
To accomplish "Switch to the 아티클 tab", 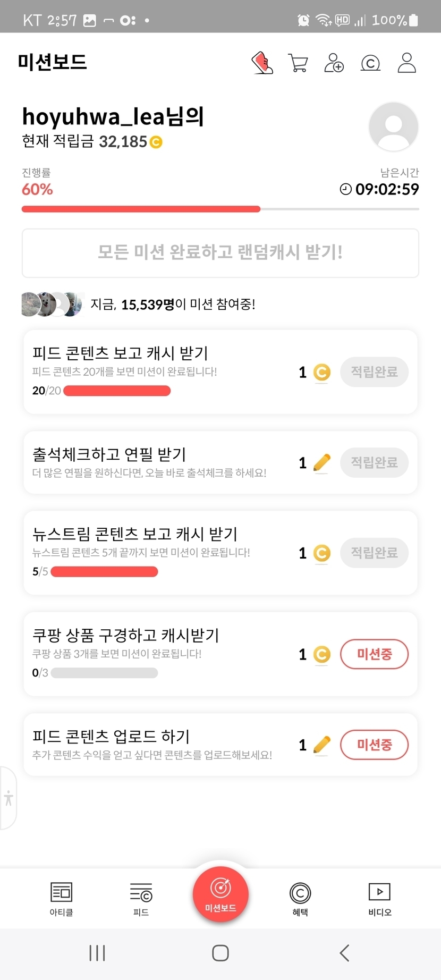I will pos(61,899).
